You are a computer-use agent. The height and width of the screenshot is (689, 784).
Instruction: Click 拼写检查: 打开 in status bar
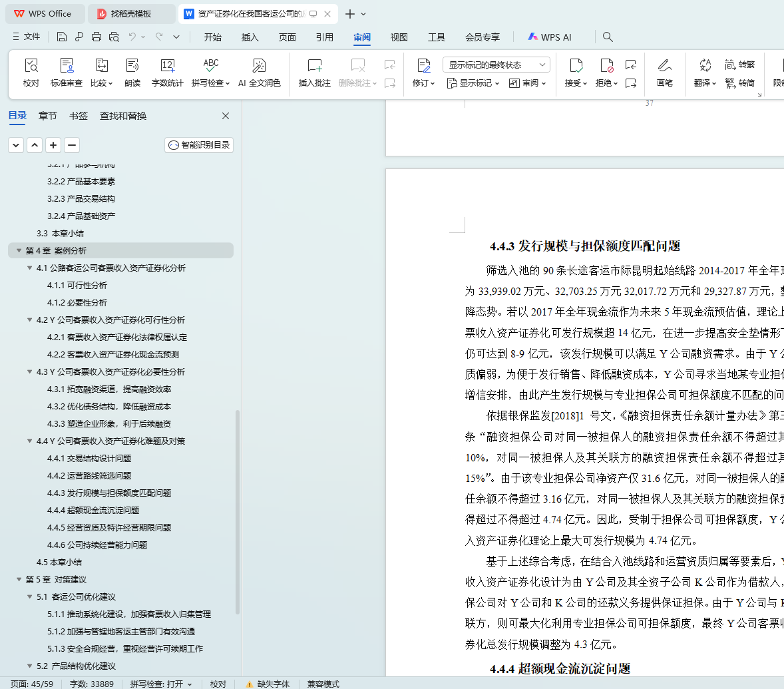[161, 684]
